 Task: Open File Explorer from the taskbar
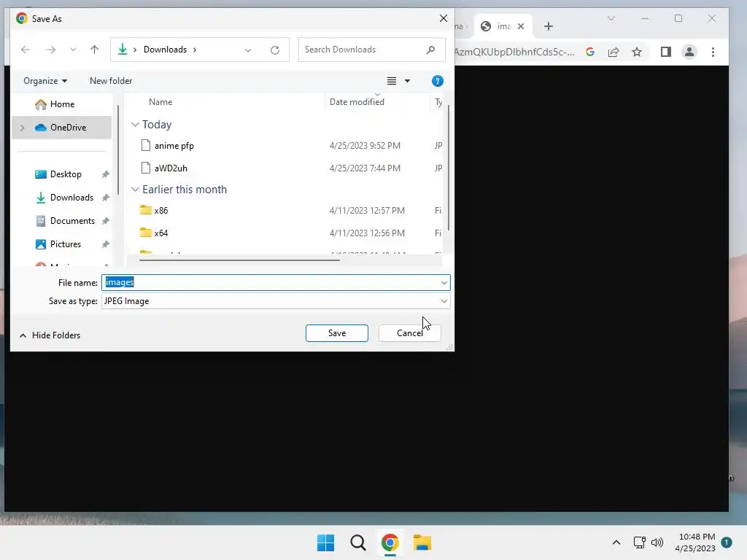pyautogui.click(x=422, y=542)
